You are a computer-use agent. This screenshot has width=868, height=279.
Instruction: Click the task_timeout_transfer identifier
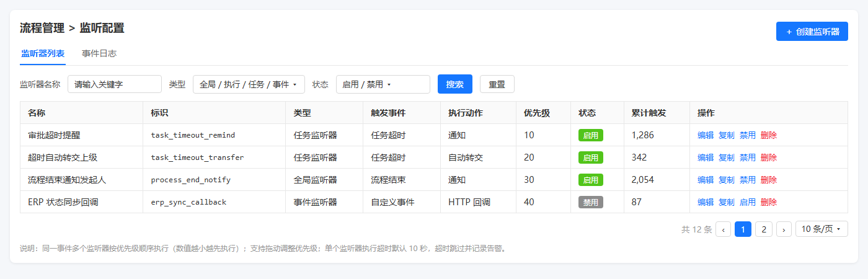click(x=197, y=157)
